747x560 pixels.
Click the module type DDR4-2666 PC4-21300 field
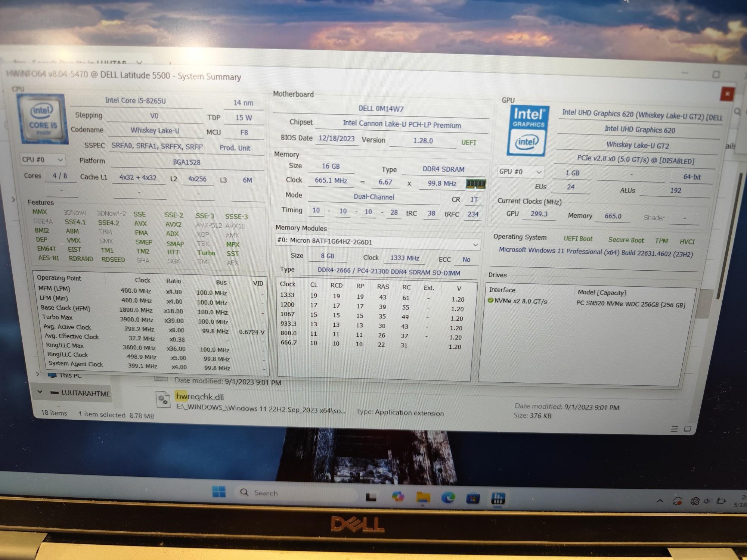(389, 272)
